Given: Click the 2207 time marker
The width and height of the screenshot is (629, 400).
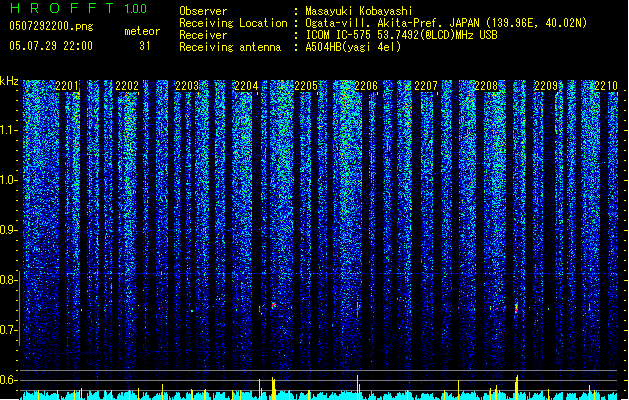Looking at the screenshot, I should point(426,86).
